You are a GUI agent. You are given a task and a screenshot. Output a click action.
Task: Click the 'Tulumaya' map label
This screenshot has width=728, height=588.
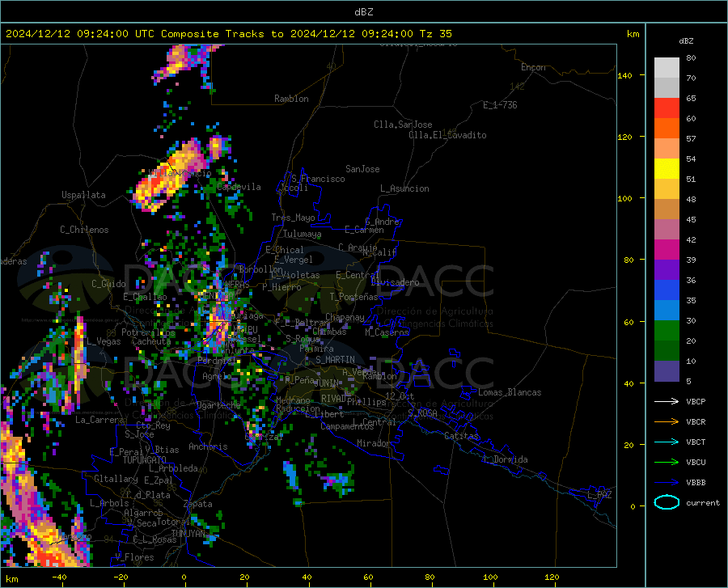point(303,234)
